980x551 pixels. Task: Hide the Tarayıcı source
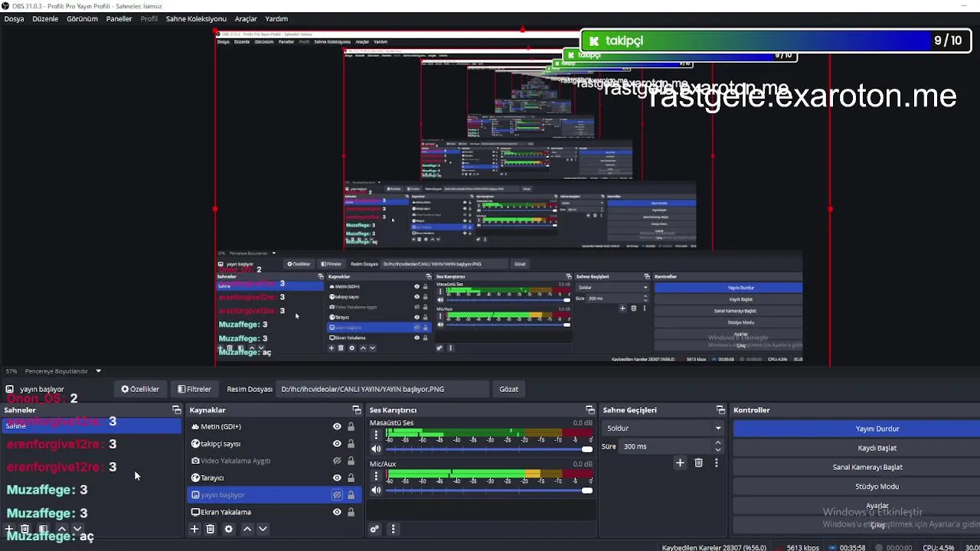coord(337,478)
